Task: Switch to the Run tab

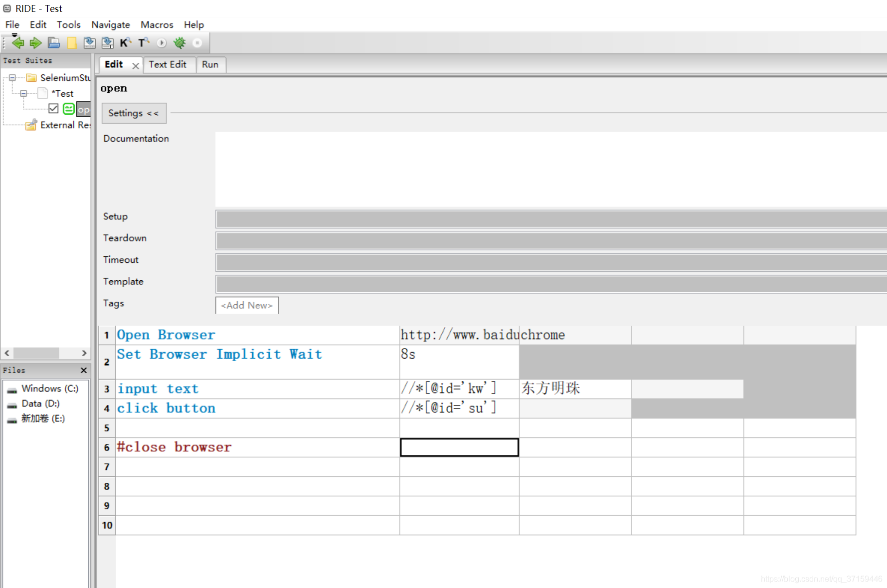Action: 210,64
